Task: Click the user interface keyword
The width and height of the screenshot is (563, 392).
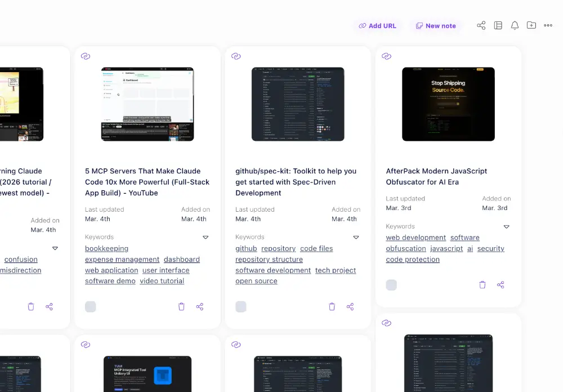Action: coord(166,270)
